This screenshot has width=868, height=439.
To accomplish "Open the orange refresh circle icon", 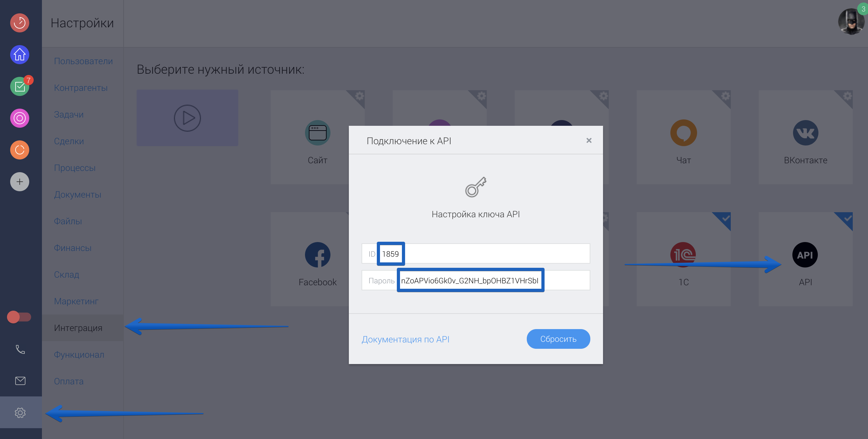I will coord(20,150).
